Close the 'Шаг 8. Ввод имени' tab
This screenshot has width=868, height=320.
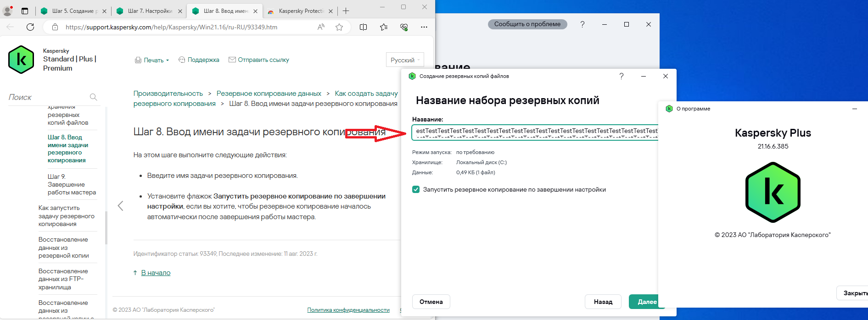click(256, 11)
